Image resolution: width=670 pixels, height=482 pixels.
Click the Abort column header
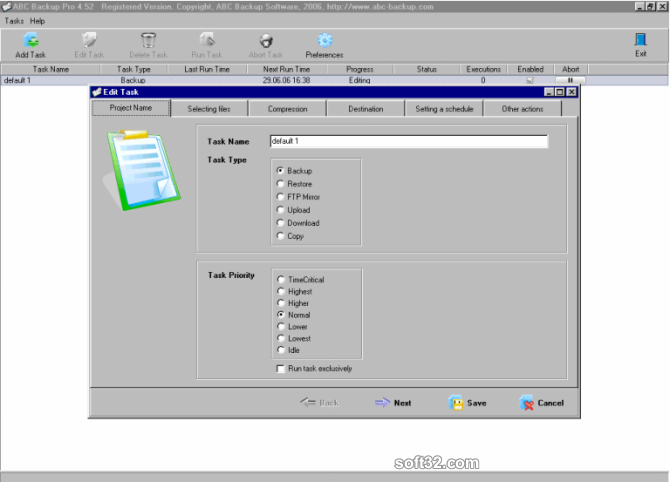(x=571, y=69)
